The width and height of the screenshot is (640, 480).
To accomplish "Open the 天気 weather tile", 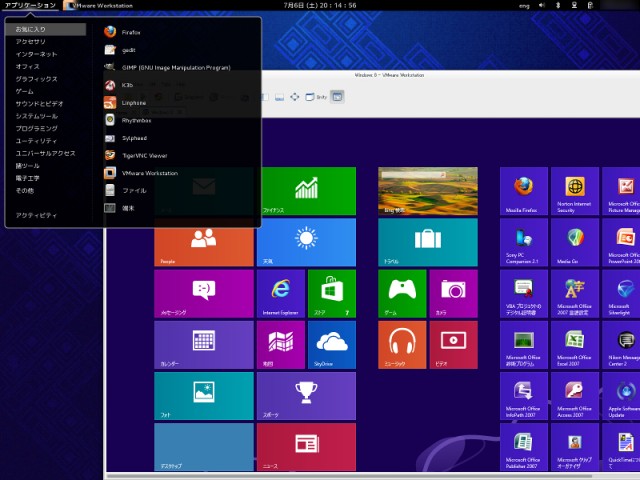I will tap(306, 242).
